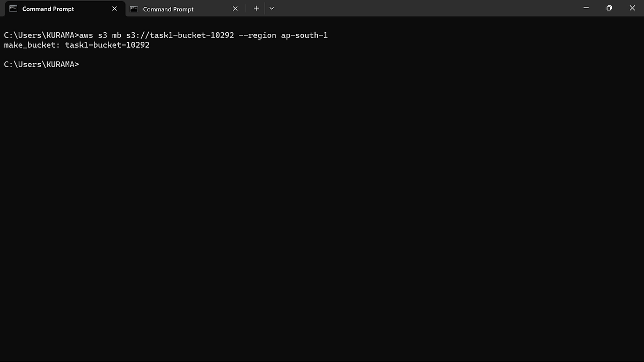Open the new tab profile dropdown chevron

[x=272, y=9]
